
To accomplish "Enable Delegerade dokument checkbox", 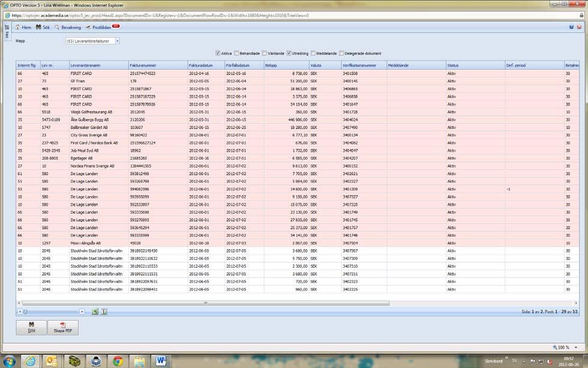I will [x=341, y=53].
